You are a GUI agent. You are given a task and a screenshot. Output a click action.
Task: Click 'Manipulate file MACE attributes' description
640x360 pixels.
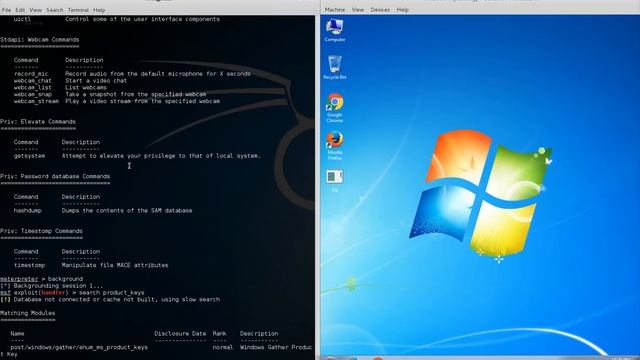tap(115, 265)
